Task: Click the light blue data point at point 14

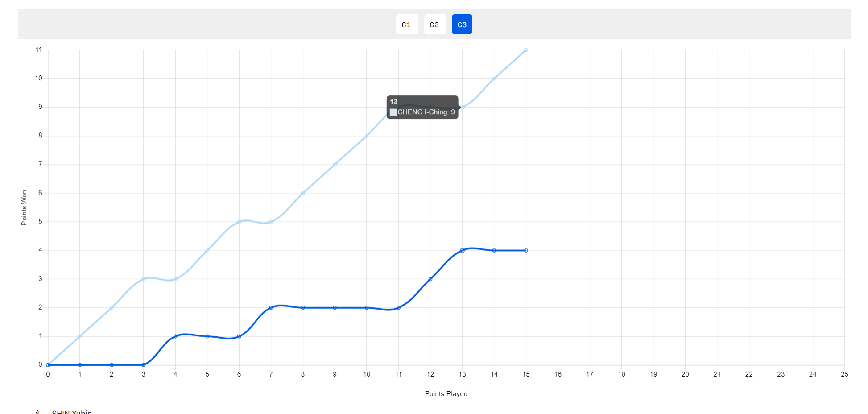Action: [x=494, y=79]
